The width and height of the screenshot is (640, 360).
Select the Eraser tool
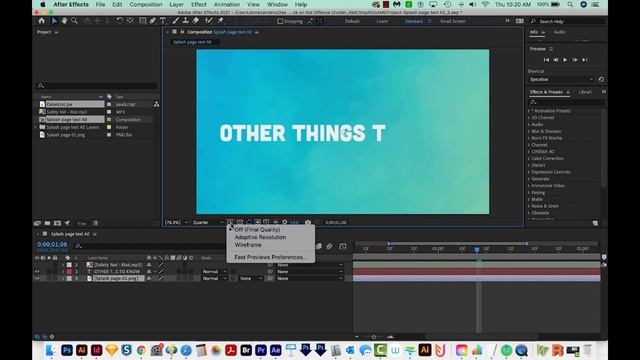(x=196, y=20)
